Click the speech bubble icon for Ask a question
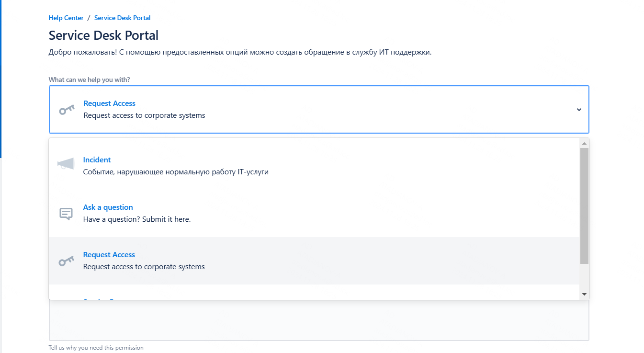The image size is (644, 353). (x=66, y=214)
